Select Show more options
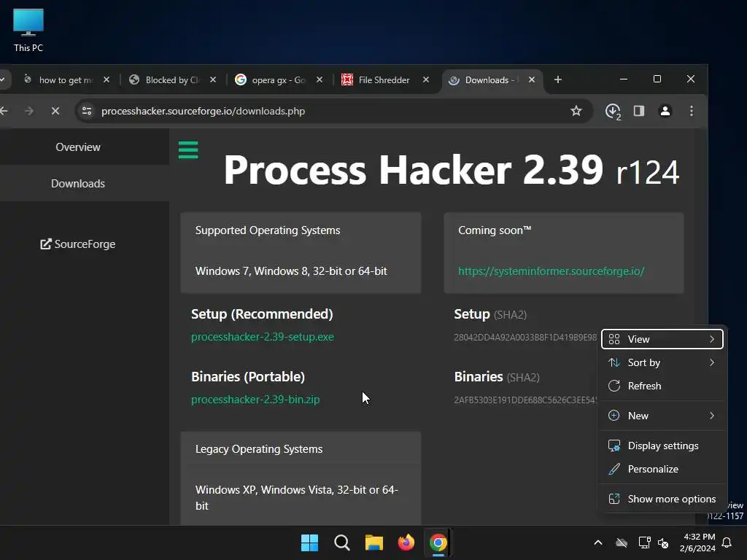Image resolution: width=747 pixels, height=560 pixels. coord(662,499)
